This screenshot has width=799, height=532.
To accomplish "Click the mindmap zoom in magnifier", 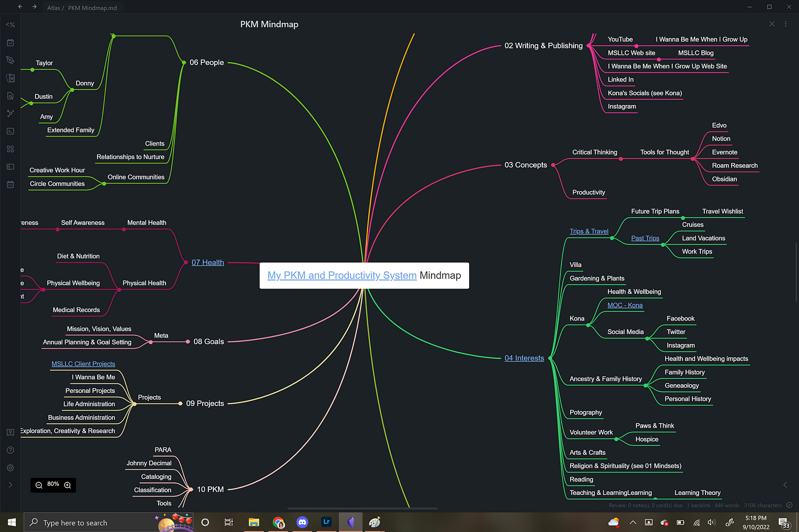I will (67, 485).
